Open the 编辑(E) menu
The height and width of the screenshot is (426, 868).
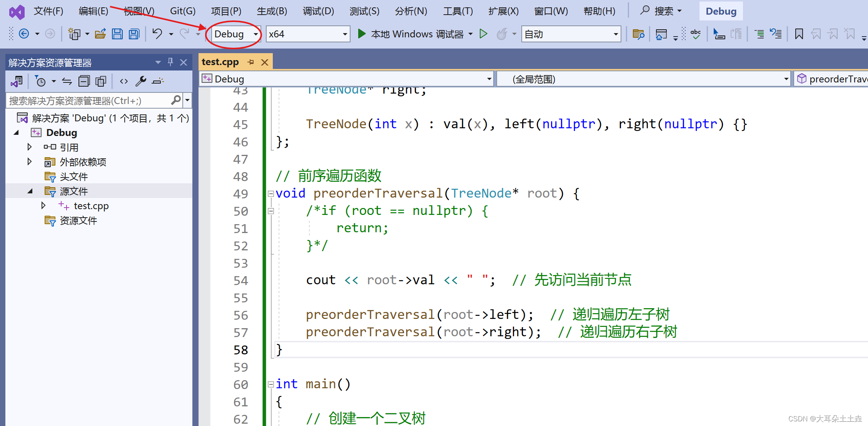93,11
